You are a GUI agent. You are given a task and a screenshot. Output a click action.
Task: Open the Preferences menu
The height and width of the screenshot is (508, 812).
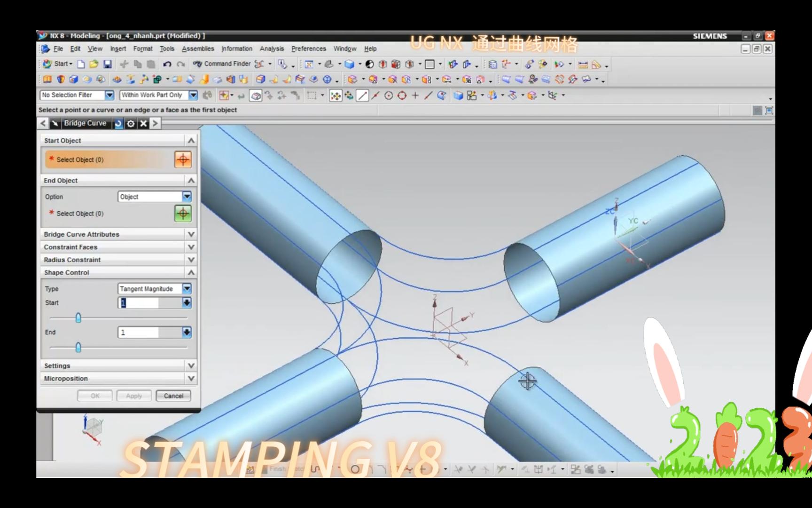pyautogui.click(x=309, y=48)
